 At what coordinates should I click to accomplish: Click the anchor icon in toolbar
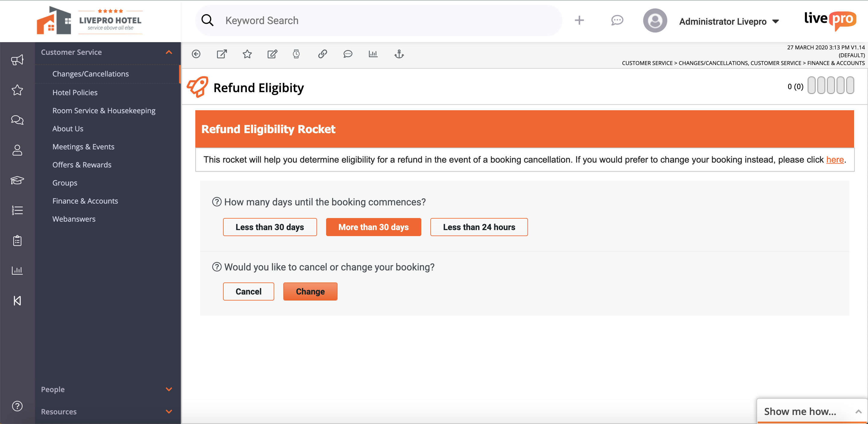(399, 54)
